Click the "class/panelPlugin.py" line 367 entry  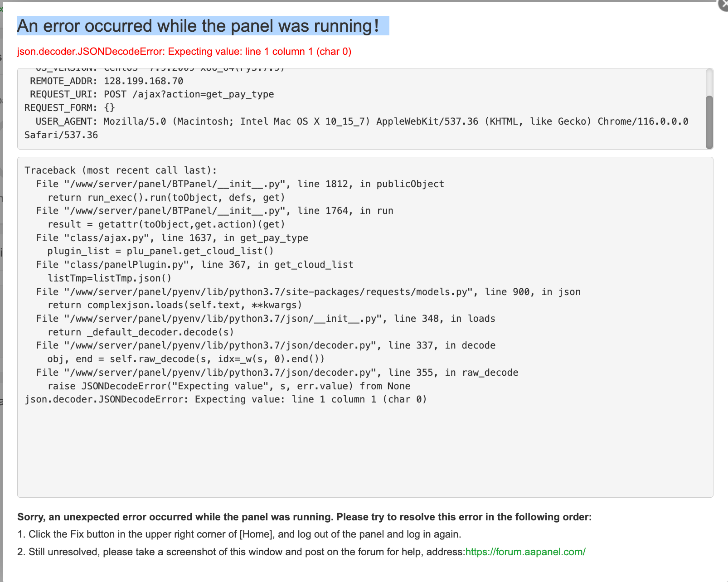195,265
